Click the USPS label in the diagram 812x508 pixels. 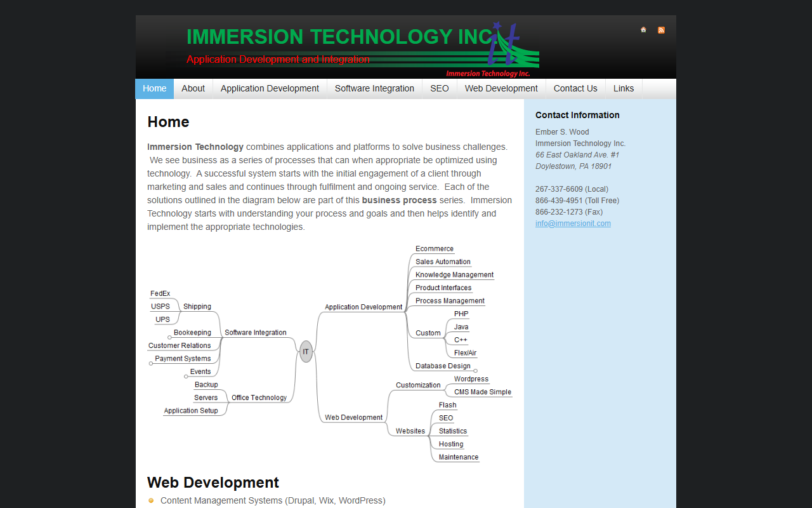pyautogui.click(x=160, y=306)
